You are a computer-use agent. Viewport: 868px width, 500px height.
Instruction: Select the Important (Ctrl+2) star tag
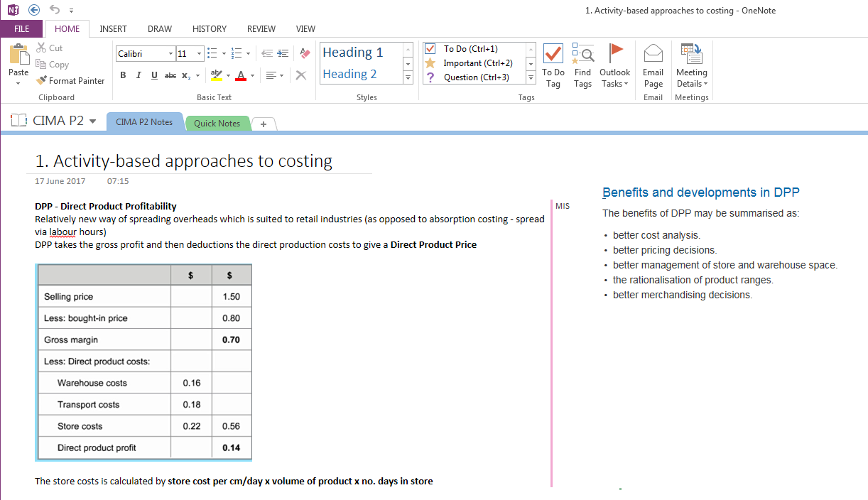(477, 63)
